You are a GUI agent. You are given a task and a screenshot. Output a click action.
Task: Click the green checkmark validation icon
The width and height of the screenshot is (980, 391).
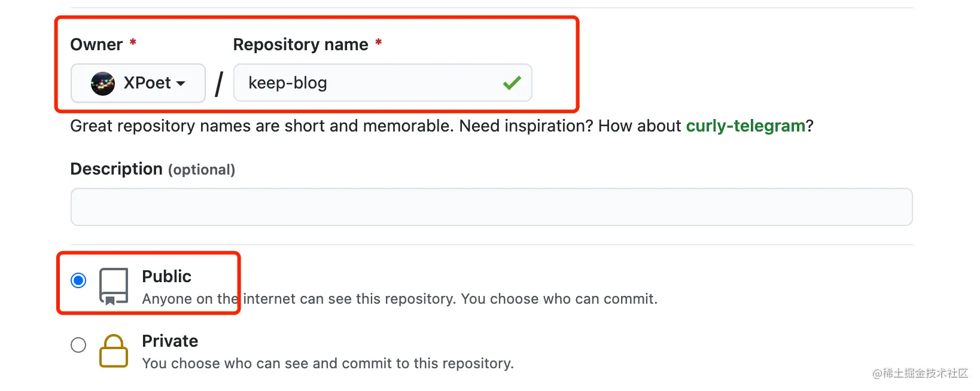(x=512, y=83)
